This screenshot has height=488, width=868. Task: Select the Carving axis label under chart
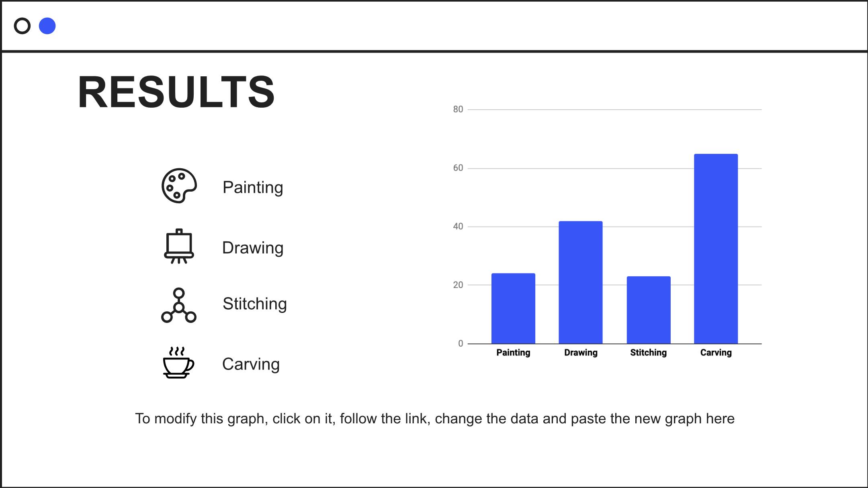point(716,353)
